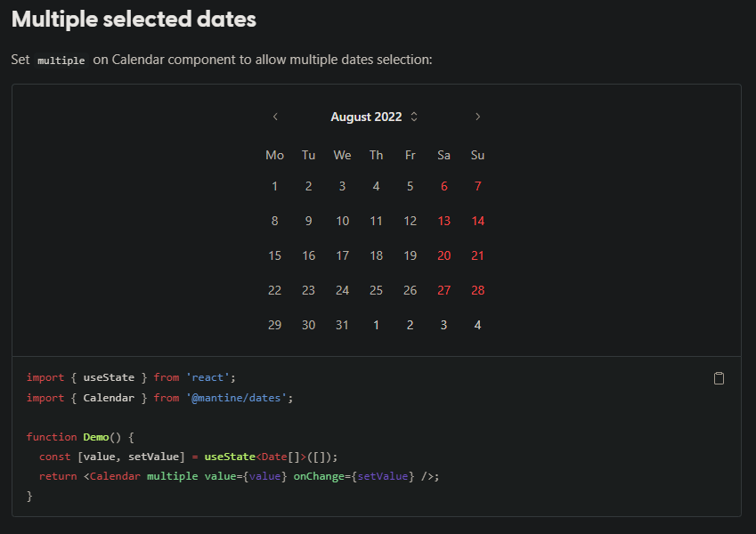Viewport: 756px width, 534px height.
Task: Pick date 10 in the calendar
Action: (x=342, y=221)
